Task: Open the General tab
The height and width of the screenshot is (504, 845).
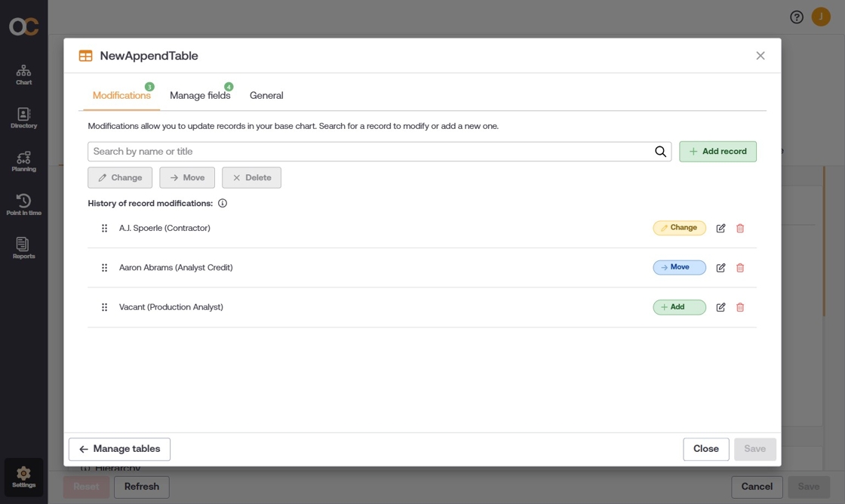Action: pos(266,95)
